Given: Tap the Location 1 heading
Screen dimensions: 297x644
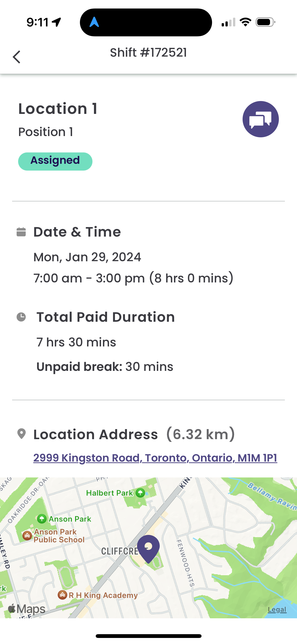Looking at the screenshot, I should click(58, 109).
